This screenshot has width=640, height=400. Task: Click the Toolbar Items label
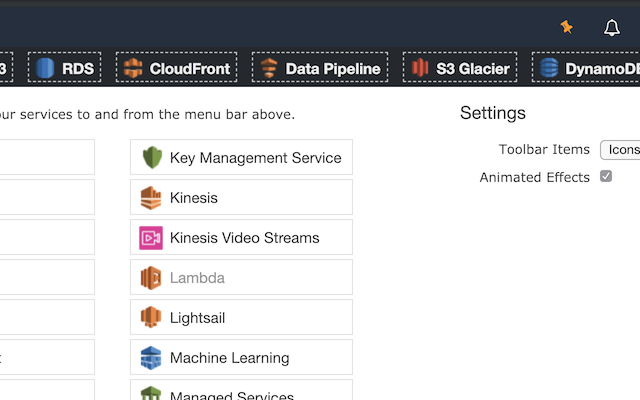pyautogui.click(x=544, y=149)
